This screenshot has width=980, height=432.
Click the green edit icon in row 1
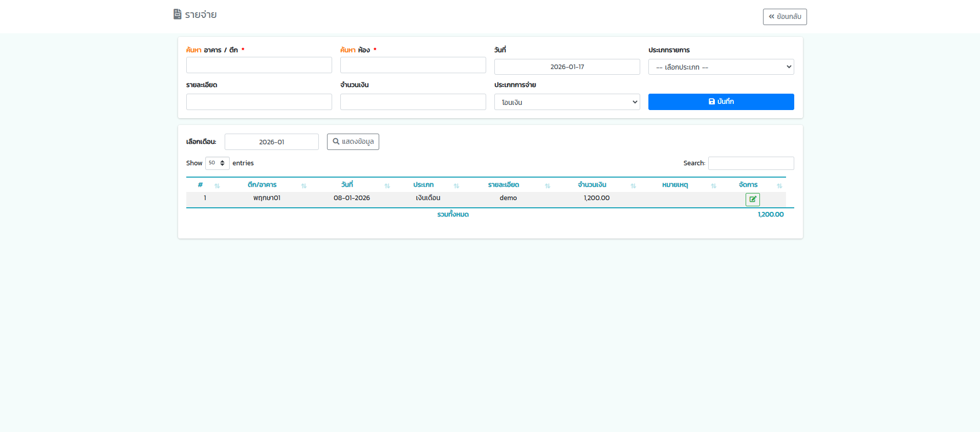coord(752,200)
